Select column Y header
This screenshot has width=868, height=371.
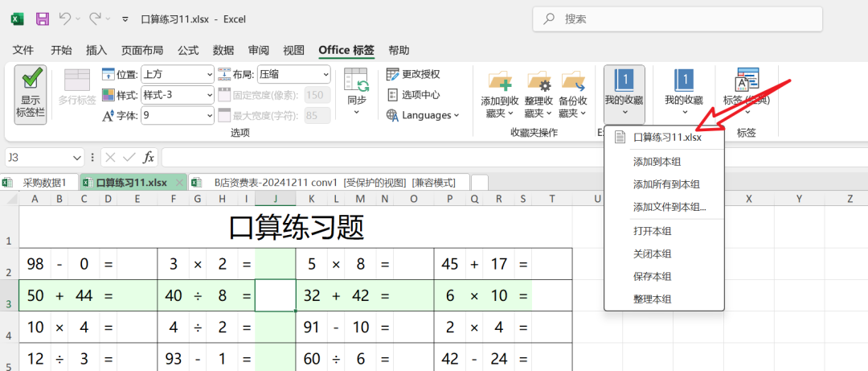point(800,199)
